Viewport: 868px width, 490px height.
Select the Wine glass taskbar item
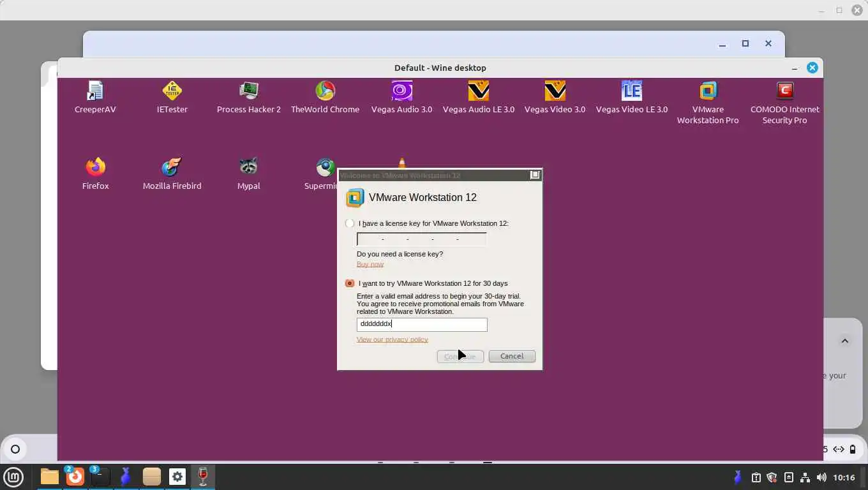point(203,477)
